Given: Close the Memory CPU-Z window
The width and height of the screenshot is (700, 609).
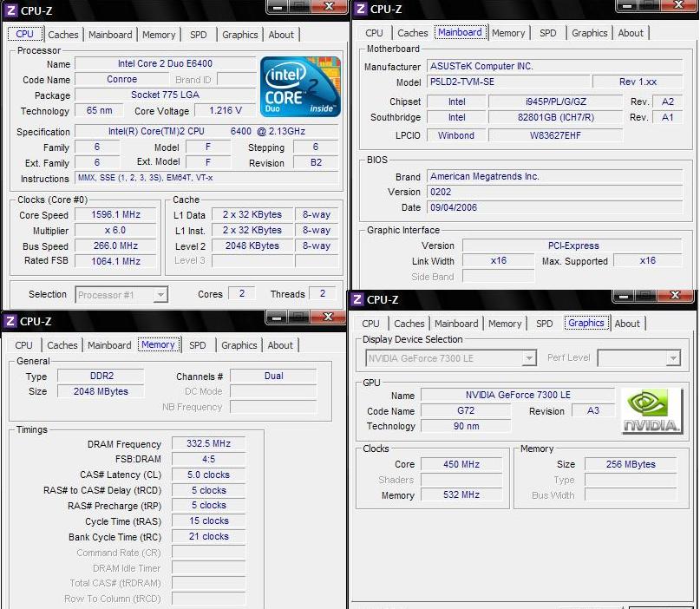Looking at the screenshot, I should click(x=328, y=318).
